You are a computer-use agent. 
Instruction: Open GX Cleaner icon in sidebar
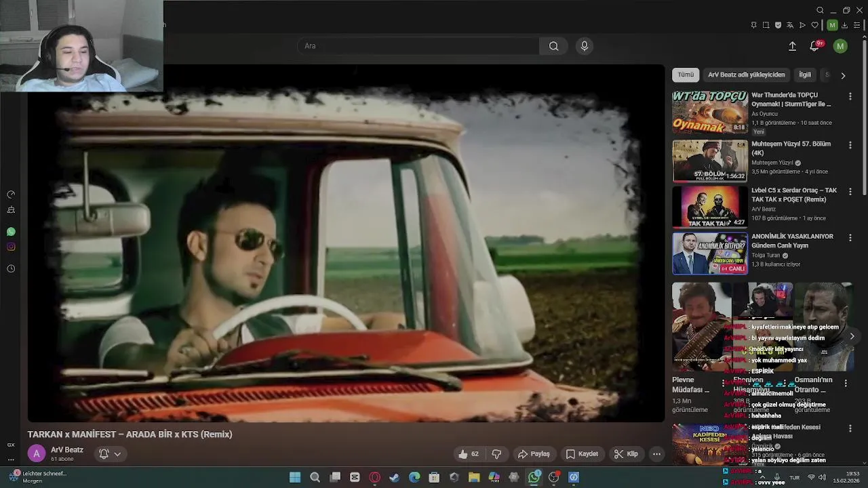click(11, 210)
